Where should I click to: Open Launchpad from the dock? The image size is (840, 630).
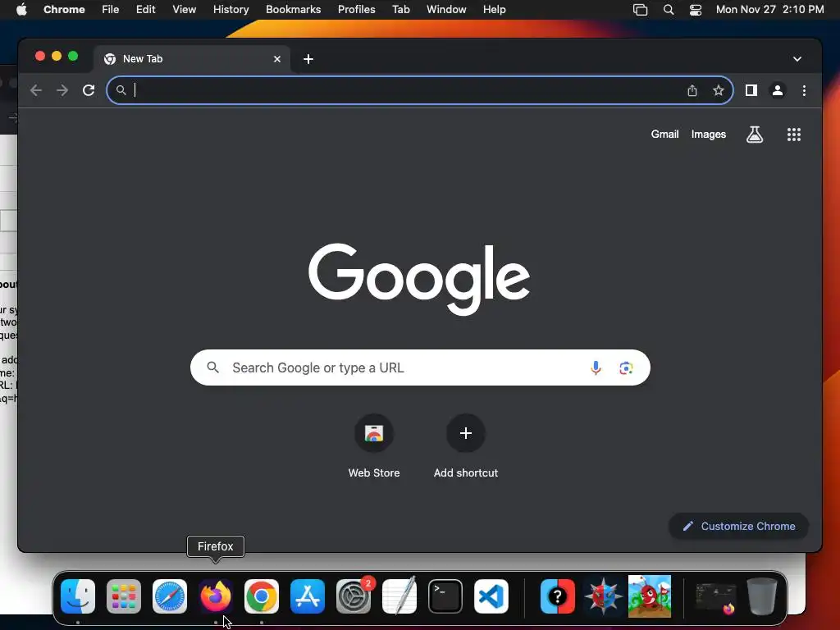[x=124, y=596]
